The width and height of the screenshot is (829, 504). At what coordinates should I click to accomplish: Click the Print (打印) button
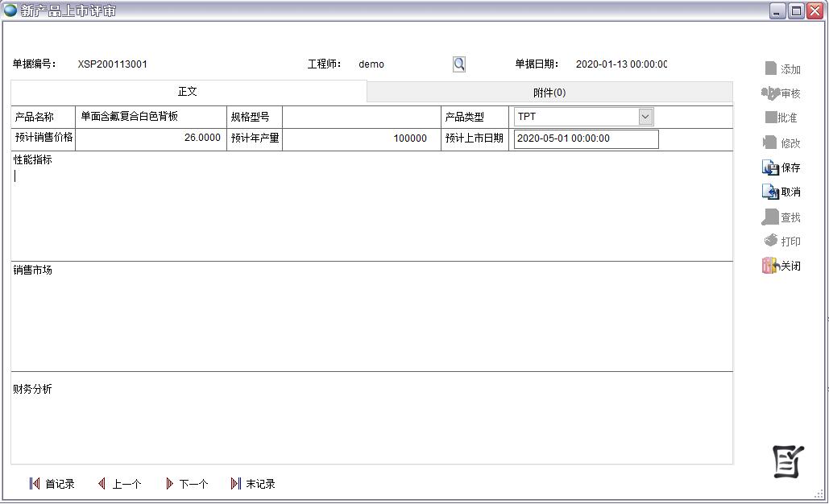pyautogui.click(x=781, y=241)
